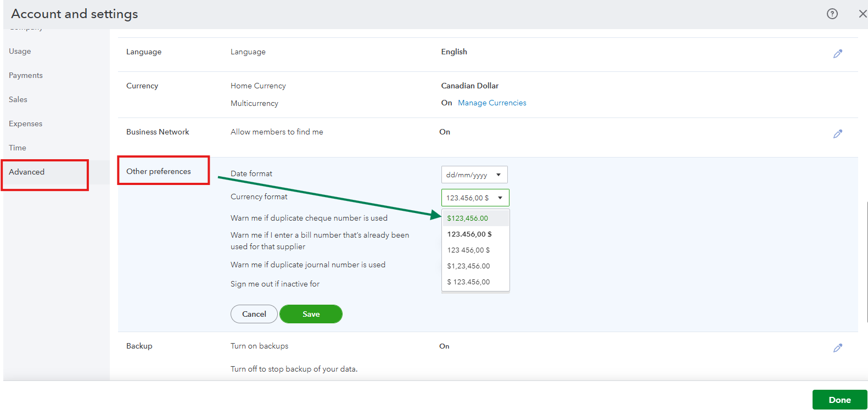
Task: Go to the Expenses tab
Action: [26, 124]
